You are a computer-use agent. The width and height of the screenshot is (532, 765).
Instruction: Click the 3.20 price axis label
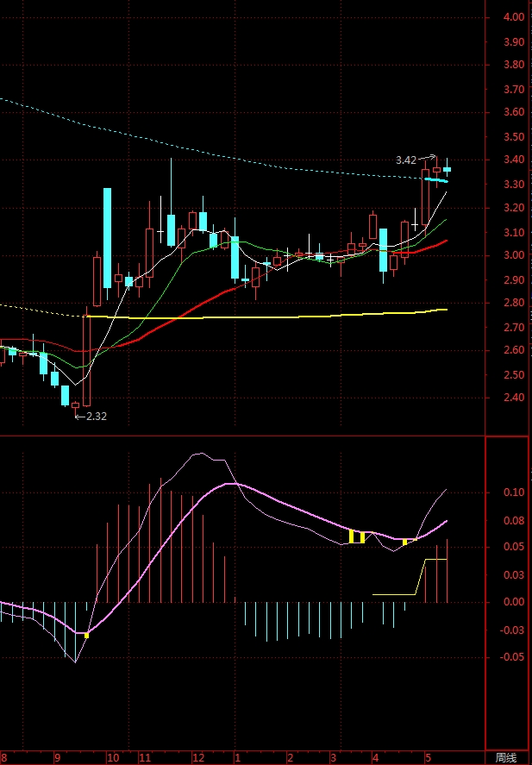[x=514, y=209]
